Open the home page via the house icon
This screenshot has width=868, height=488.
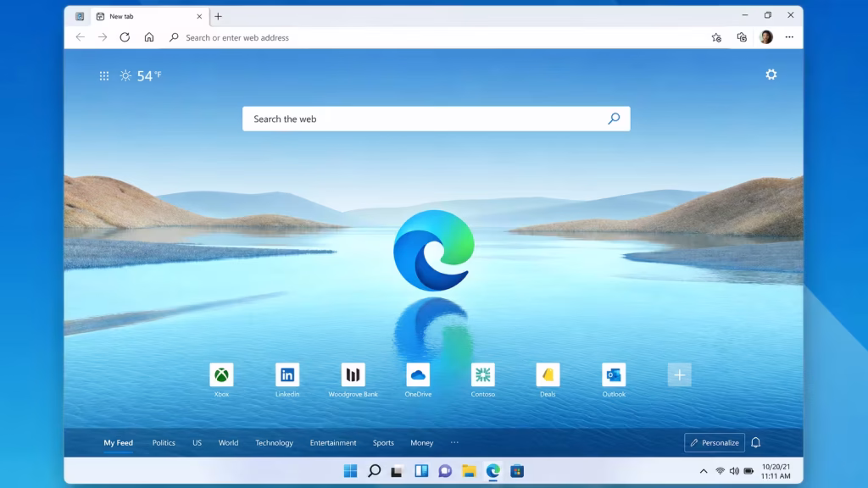click(149, 37)
